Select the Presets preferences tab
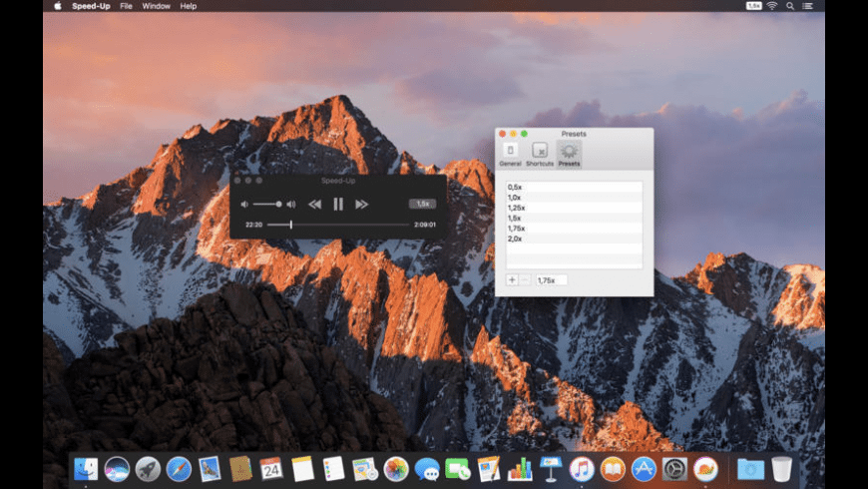 (569, 155)
